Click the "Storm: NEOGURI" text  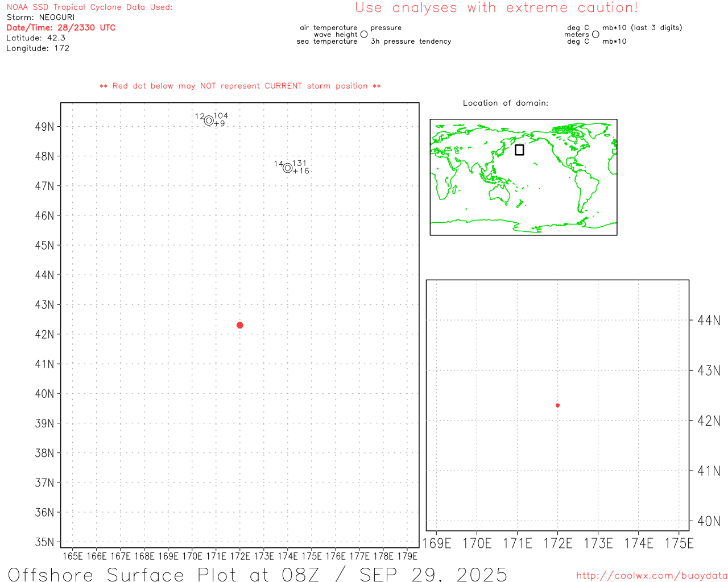coord(40,18)
